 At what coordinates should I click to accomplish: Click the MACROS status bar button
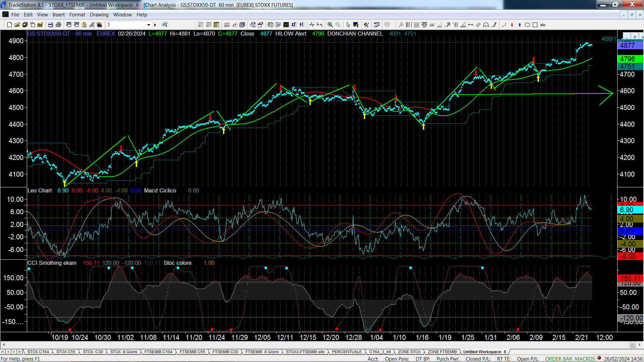[585, 359]
